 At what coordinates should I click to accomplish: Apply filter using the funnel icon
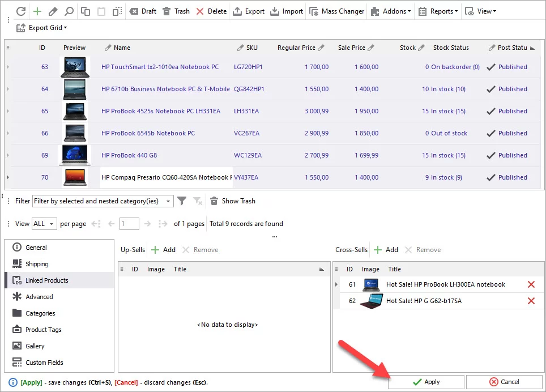pyautogui.click(x=182, y=201)
